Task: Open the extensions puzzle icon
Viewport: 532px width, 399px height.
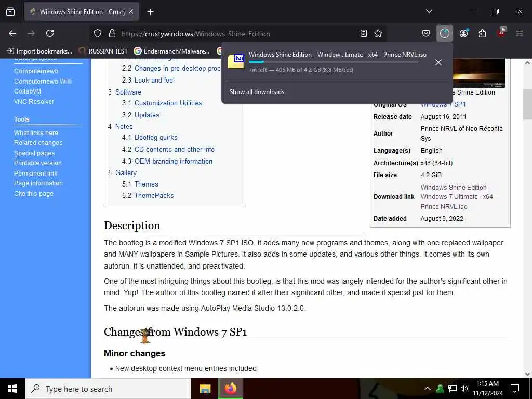Action: point(482,33)
